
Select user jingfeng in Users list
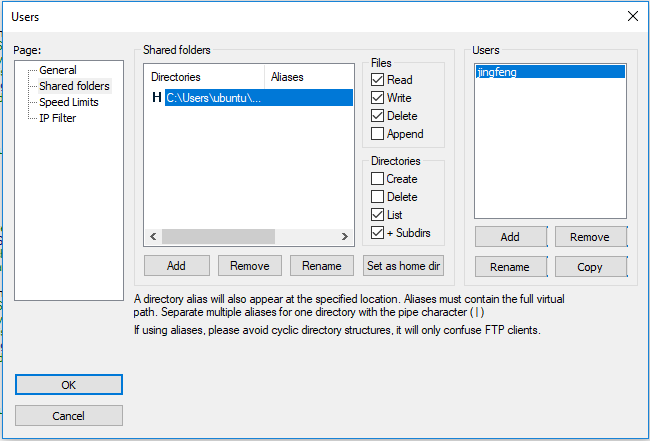550,72
